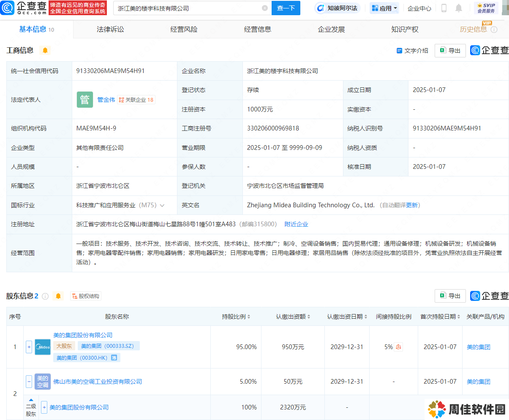Open the notifications bell in header

click(459, 8)
